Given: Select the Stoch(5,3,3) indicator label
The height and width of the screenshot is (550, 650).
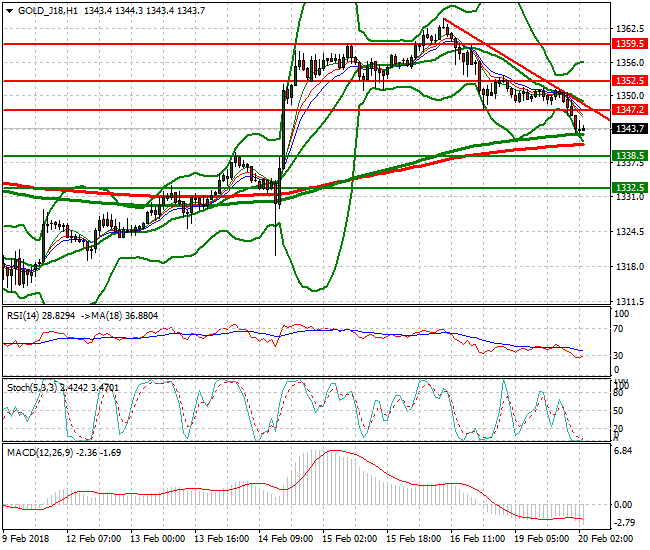Looking at the screenshot, I should click(x=32, y=388).
